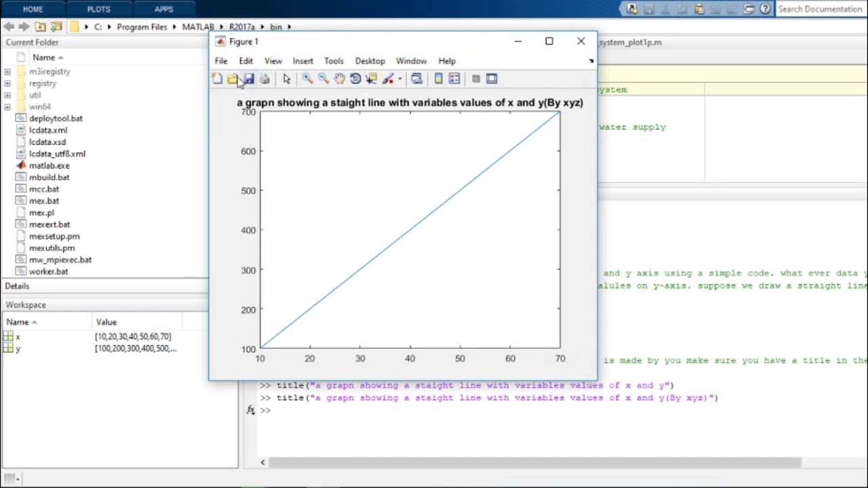Open the path dropdown after Program Files

click(174, 27)
